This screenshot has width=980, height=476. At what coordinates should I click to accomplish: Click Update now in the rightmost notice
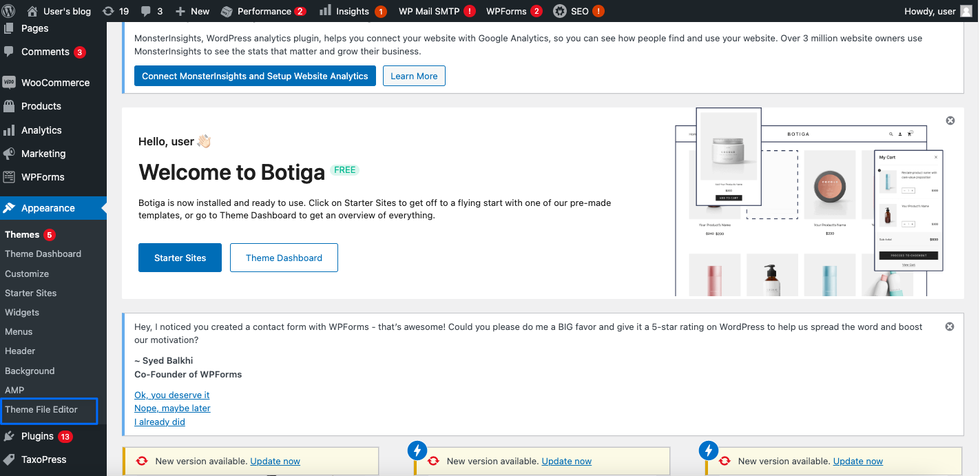[858, 462]
